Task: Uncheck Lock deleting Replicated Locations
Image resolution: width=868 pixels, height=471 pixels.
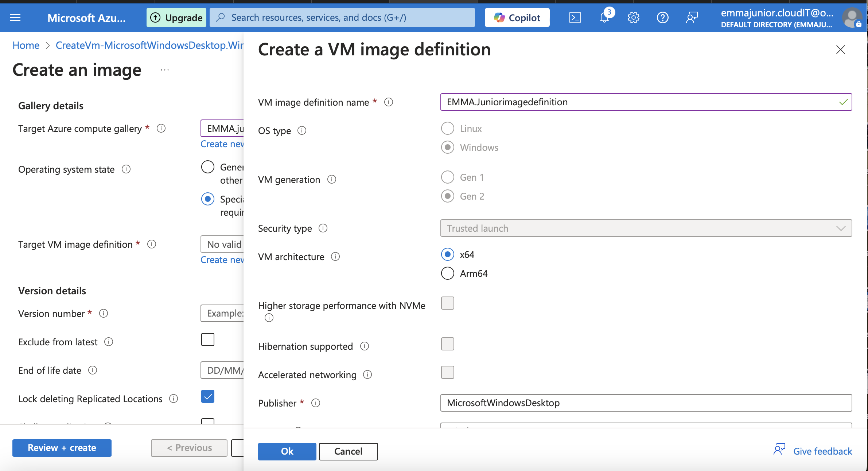Action: point(208,396)
